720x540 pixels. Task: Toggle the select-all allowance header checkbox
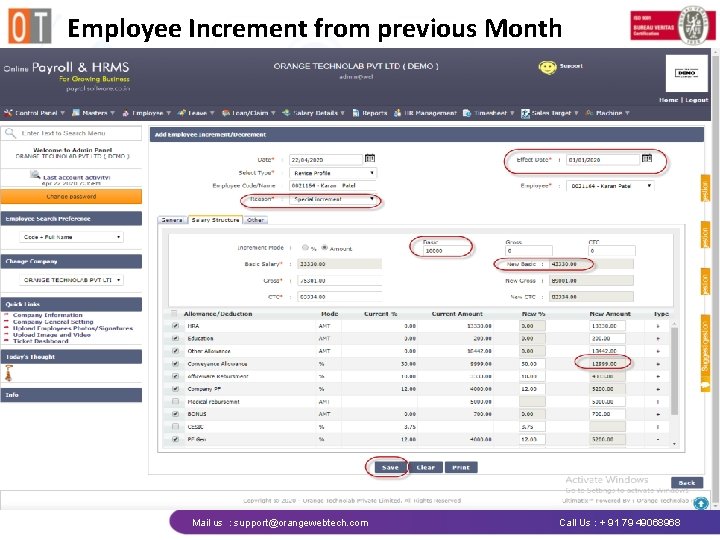coord(174,314)
